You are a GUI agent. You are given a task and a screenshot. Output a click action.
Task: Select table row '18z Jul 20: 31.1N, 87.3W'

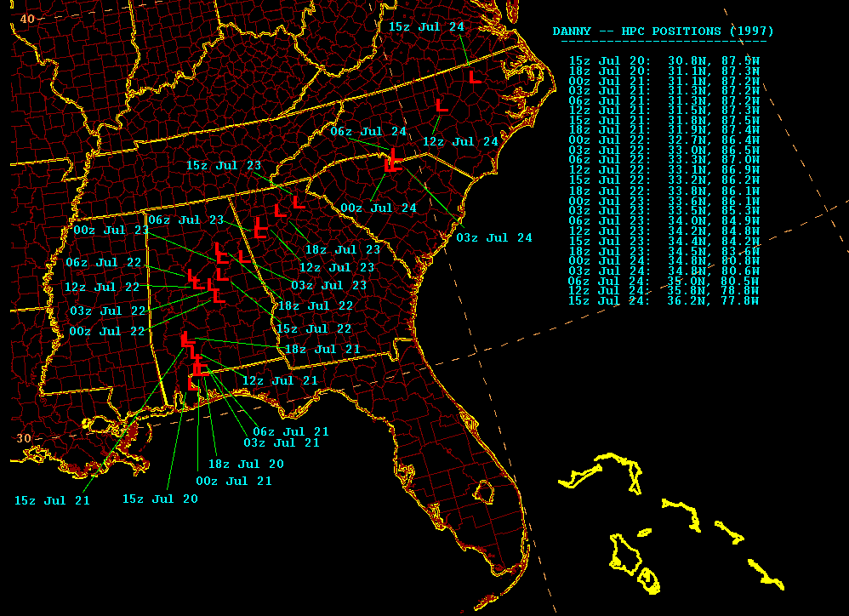pyautogui.click(x=664, y=71)
